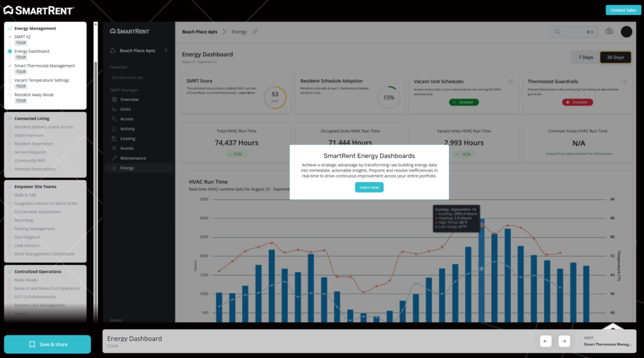
Task: Select the Vacant Temperature Settings tour step
Action: tap(42, 81)
